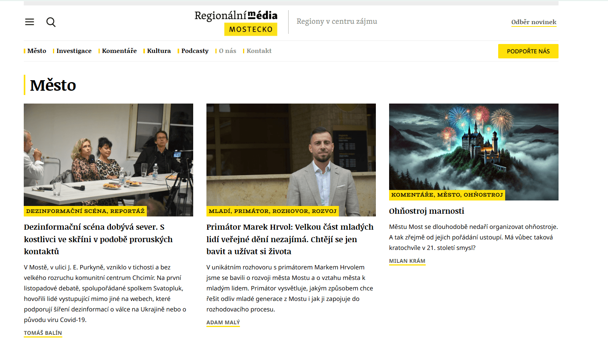Open article Primátor Marek Hrvol headline

(290, 239)
